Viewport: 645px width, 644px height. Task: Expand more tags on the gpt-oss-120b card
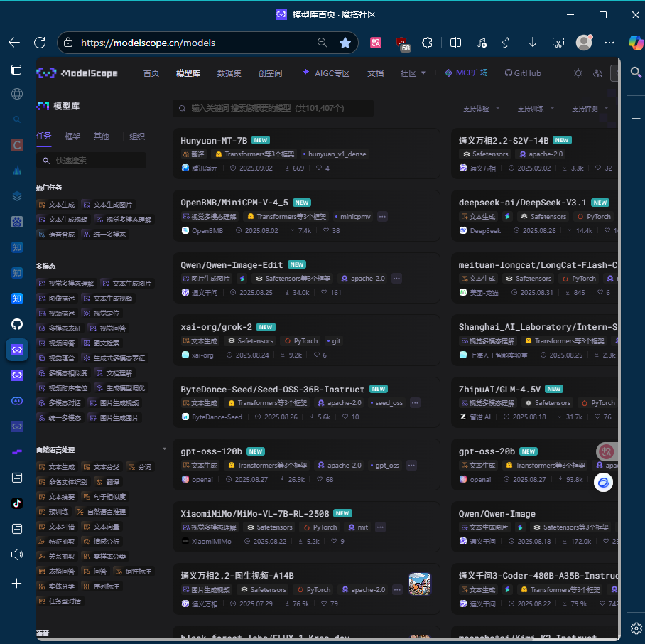coord(411,465)
